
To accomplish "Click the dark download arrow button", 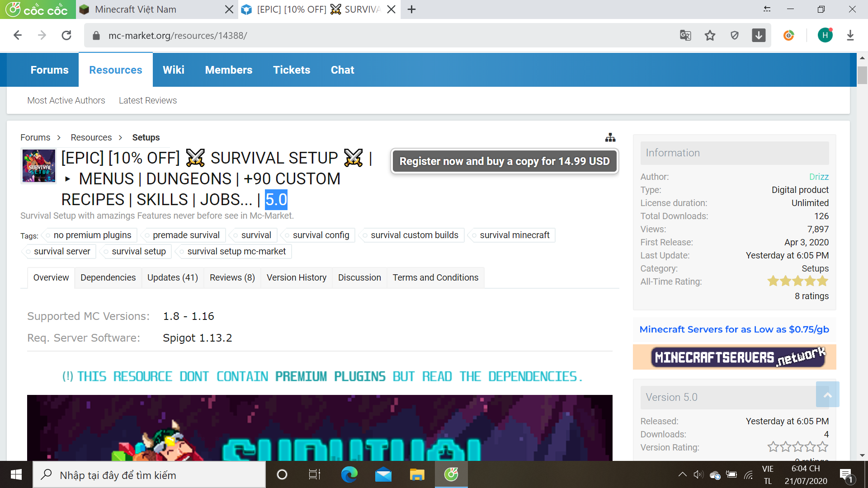I will (759, 35).
